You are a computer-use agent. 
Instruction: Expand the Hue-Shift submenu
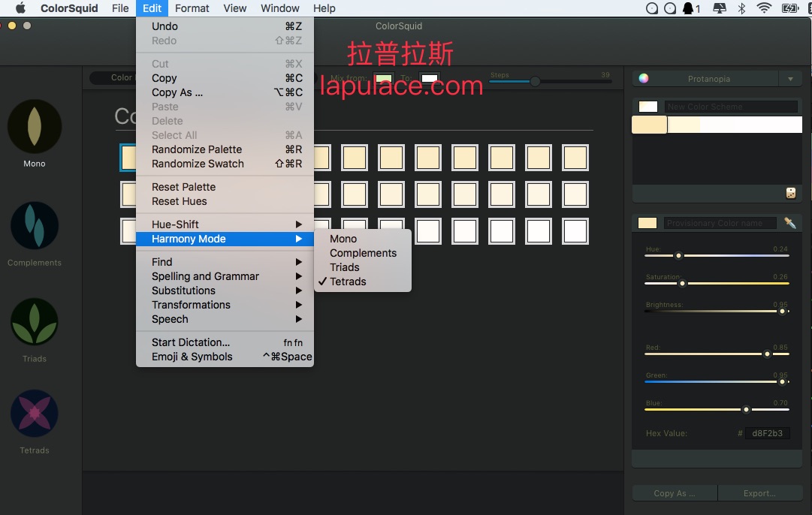click(x=225, y=224)
